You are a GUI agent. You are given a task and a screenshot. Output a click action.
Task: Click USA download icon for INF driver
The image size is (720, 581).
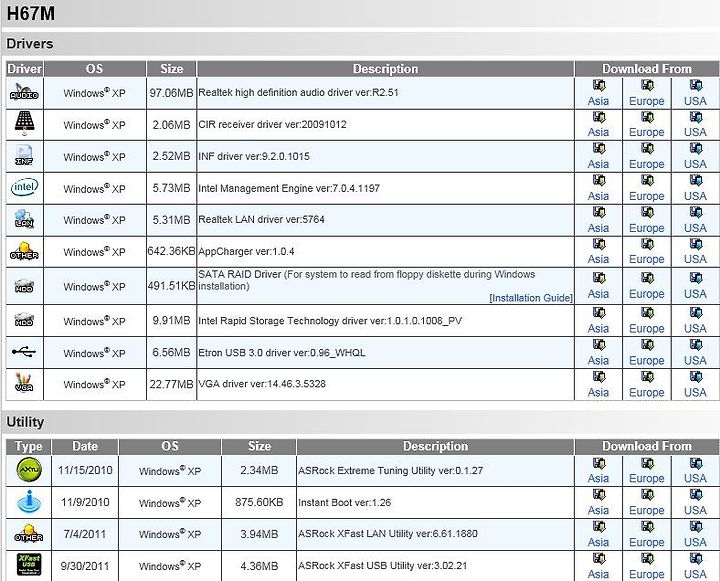(696, 149)
